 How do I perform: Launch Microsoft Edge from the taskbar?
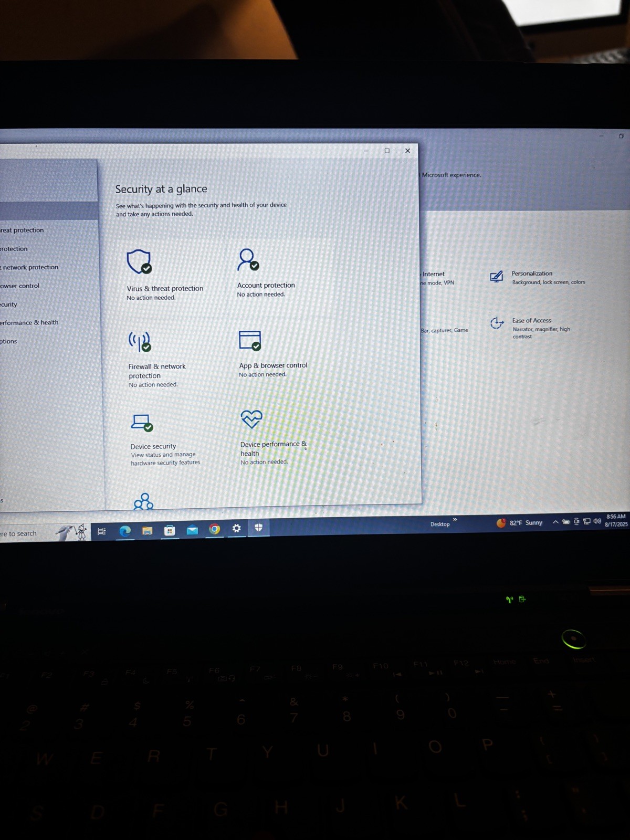[125, 531]
